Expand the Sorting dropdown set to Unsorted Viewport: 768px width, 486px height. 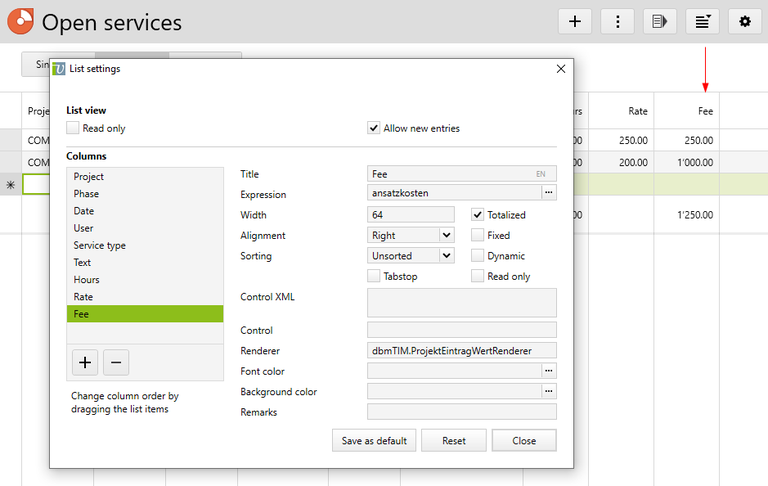click(410, 256)
